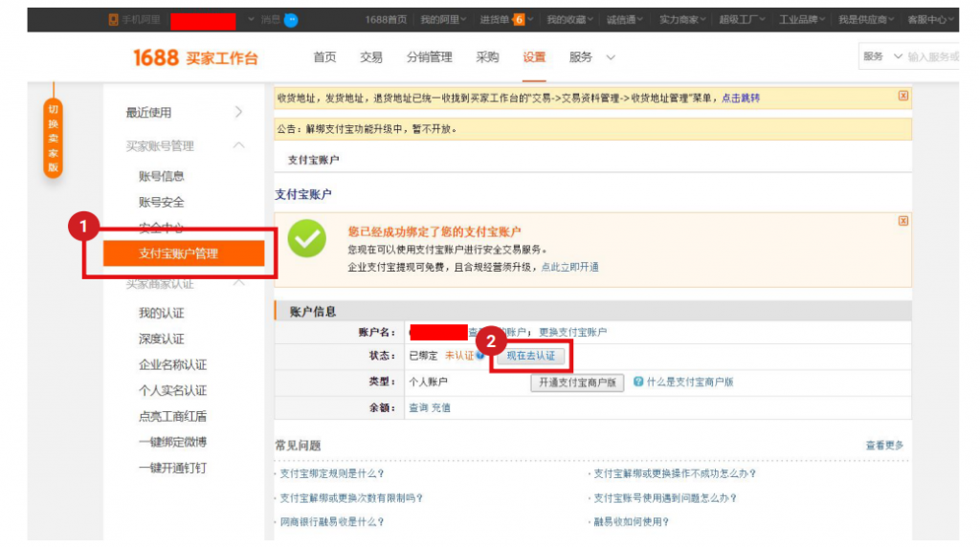Expand the 最近使用 sidebar section

pyautogui.click(x=238, y=113)
